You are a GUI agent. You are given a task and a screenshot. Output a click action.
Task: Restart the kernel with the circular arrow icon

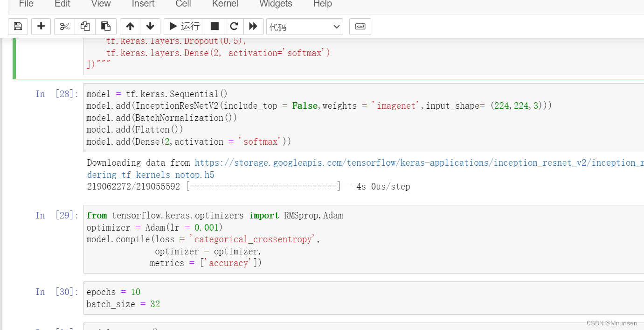(234, 27)
